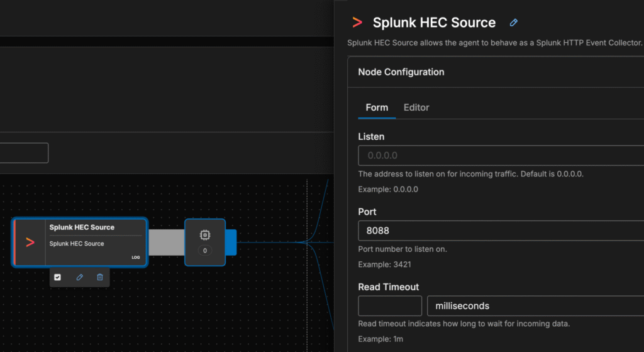Click the Read Timeout value field
The width and height of the screenshot is (644, 352).
(x=390, y=306)
